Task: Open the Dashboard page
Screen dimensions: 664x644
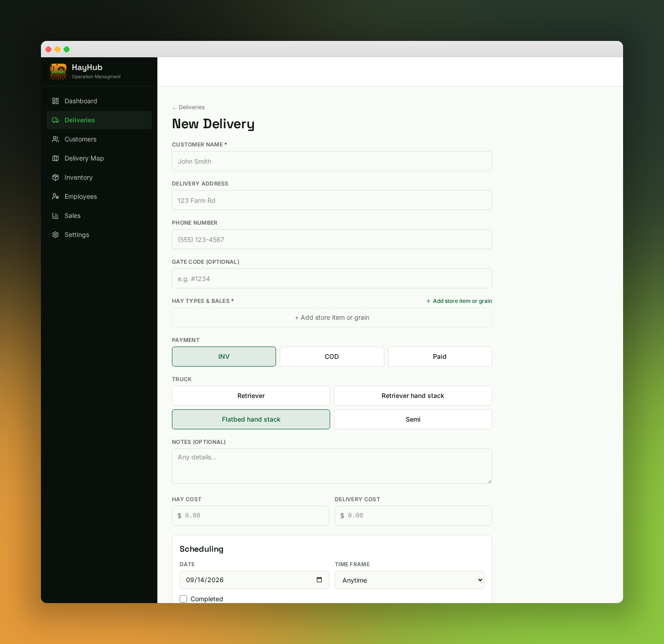Action: pos(99,101)
